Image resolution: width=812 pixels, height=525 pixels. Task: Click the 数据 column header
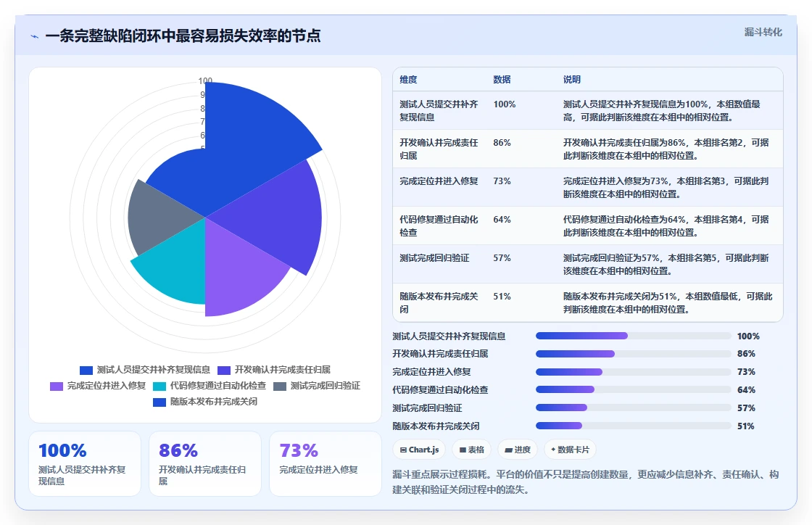pos(502,80)
